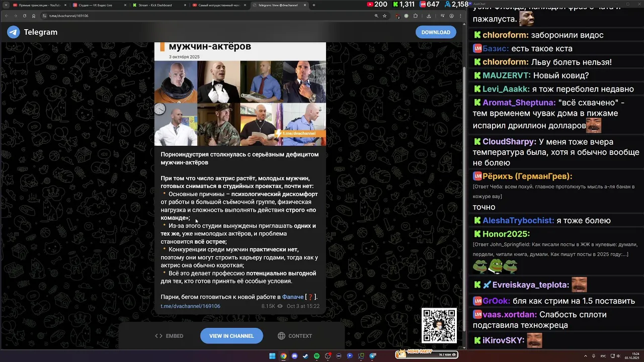Click the astronaut photo thumbnail

pyautogui.click(x=176, y=82)
